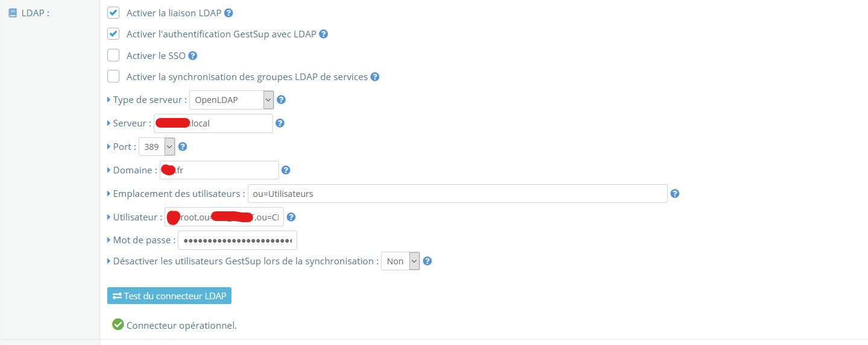
Task: Open help icon for GestSup LDAP authentication
Action: (323, 34)
